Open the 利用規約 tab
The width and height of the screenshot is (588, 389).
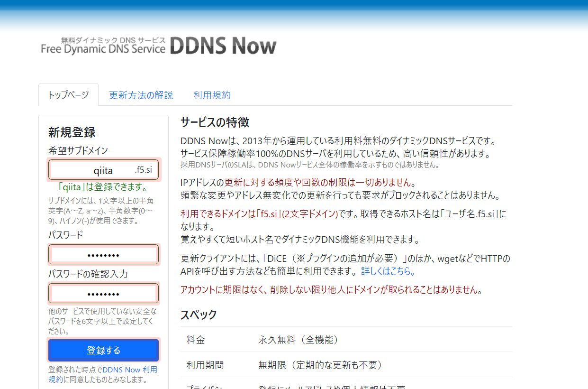pyautogui.click(x=212, y=95)
